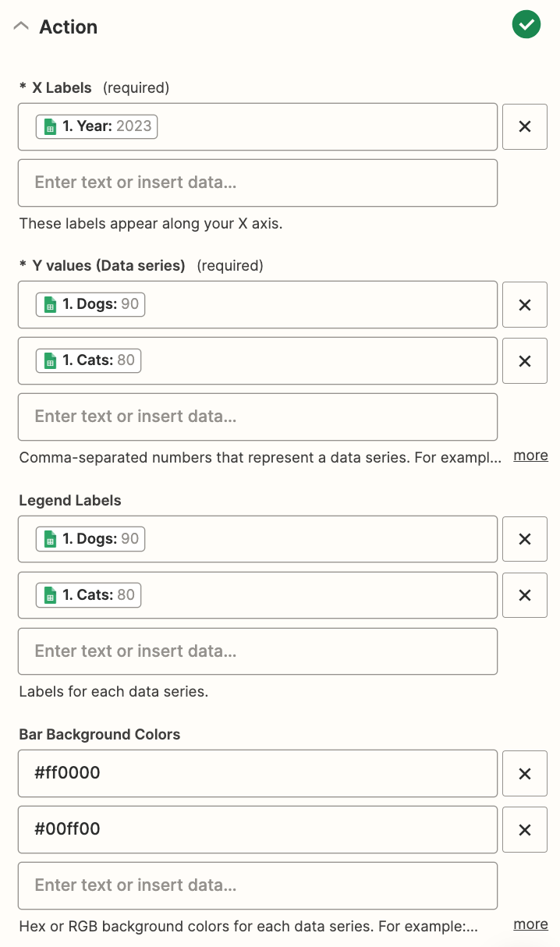The image size is (560, 947).
Task: Click the green checkmark status icon
Action: click(526, 25)
